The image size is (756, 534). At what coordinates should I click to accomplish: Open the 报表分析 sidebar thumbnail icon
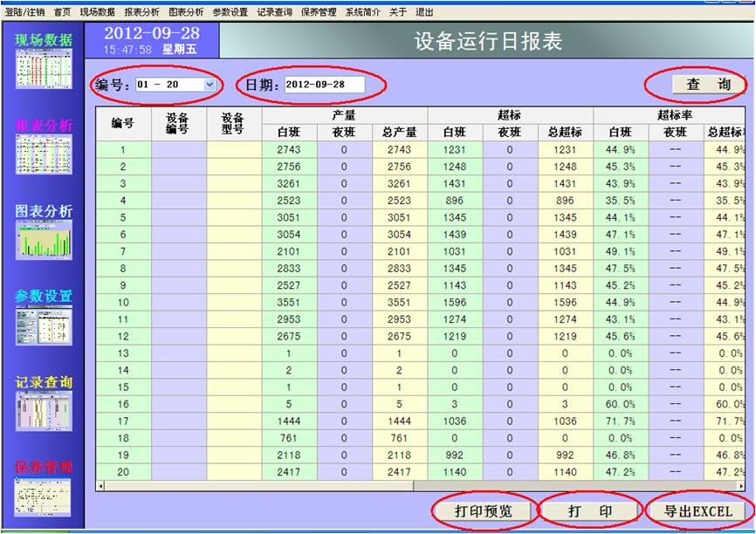44,154
